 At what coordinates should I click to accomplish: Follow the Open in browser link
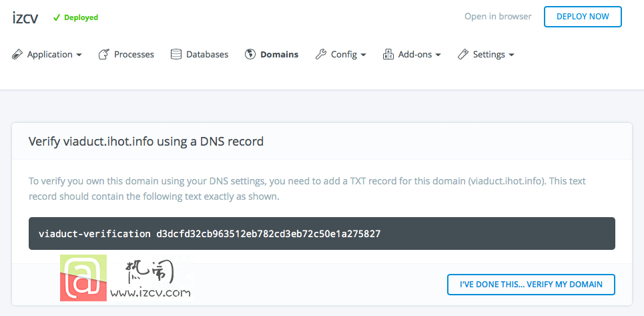pos(498,17)
